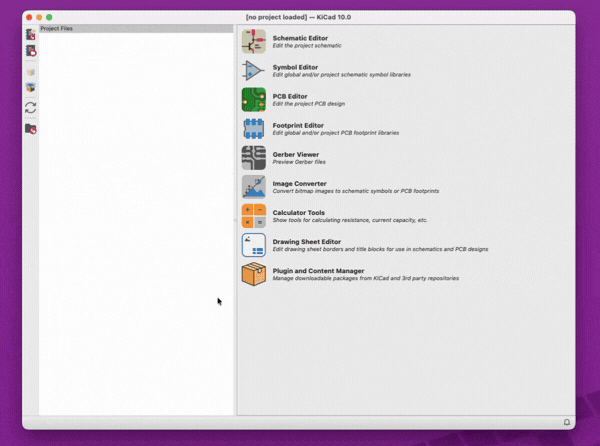600x446 pixels.
Task: Click 'Edit global and/or project schematic symbol libraries' text
Action: click(x=341, y=75)
